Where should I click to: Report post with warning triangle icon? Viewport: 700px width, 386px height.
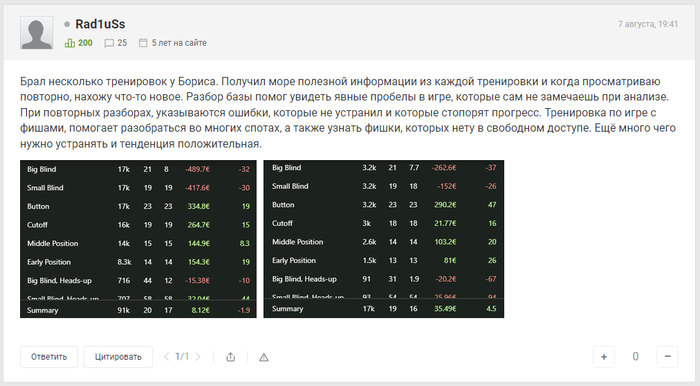click(264, 357)
